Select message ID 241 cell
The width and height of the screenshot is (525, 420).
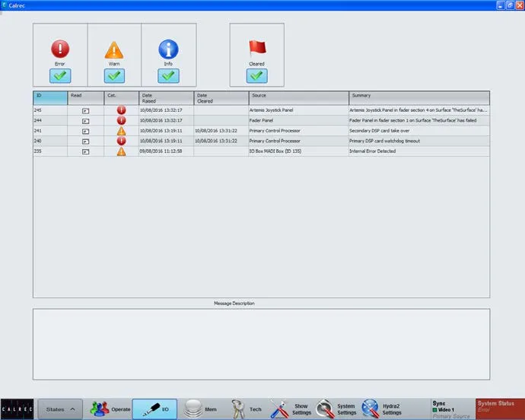[50, 131]
